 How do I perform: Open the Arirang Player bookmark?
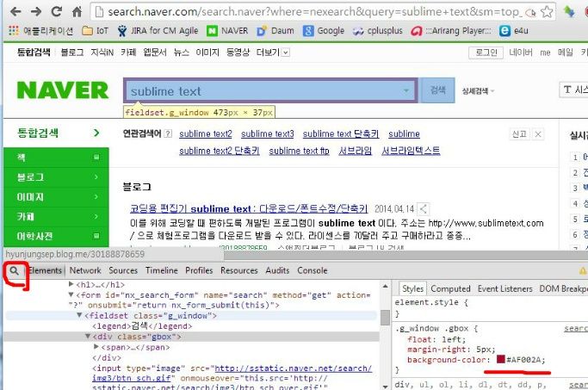(451, 31)
